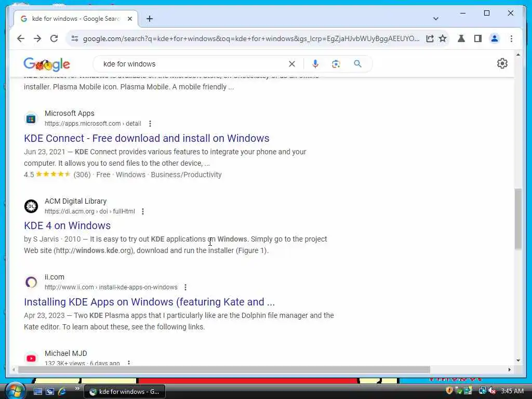The height and width of the screenshot is (399, 532).
Task: Click Show Desktop quick launch icon
Action: click(x=37, y=392)
